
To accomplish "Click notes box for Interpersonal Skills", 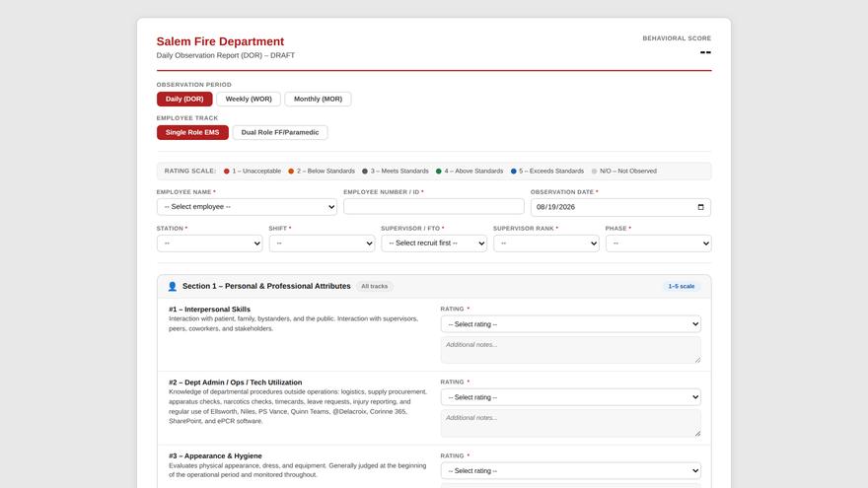I will [x=571, y=350].
